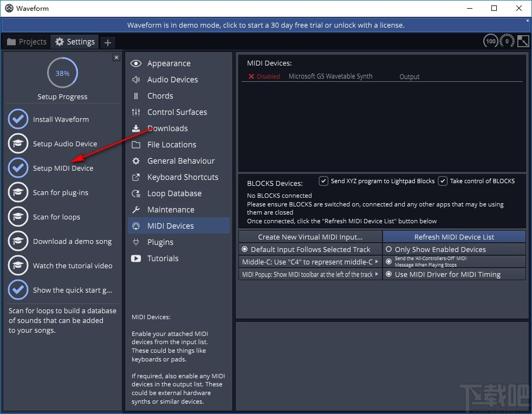The image size is (532, 414).
Task: Click the Appearance eye icon
Action: (x=136, y=63)
